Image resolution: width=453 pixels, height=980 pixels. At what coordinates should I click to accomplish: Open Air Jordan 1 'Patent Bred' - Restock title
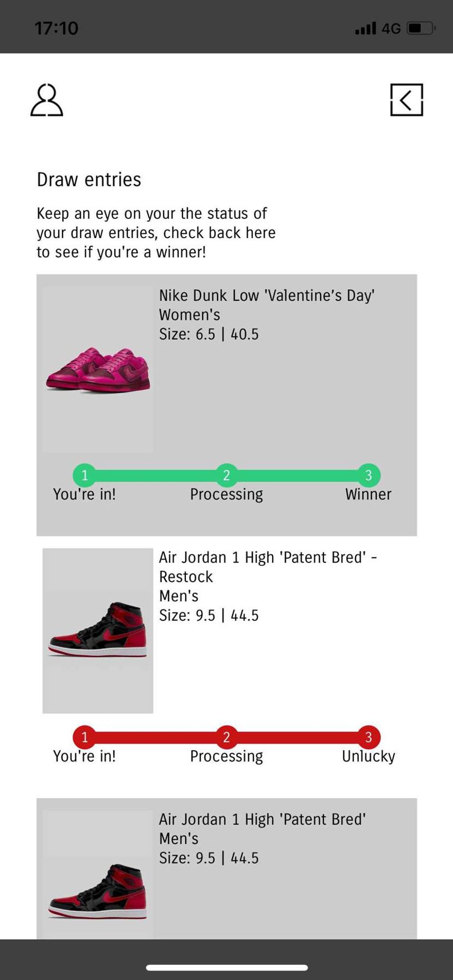(x=268, y=566)
